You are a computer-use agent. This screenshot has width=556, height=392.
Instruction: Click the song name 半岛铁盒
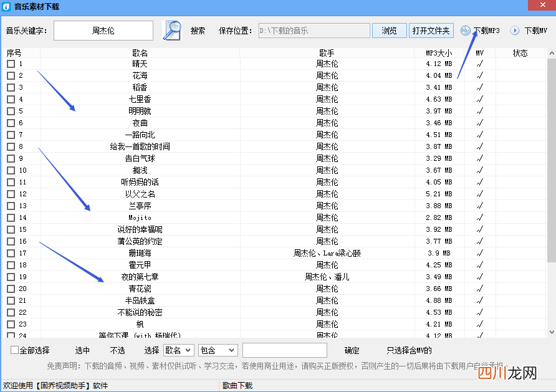(140, 300)
